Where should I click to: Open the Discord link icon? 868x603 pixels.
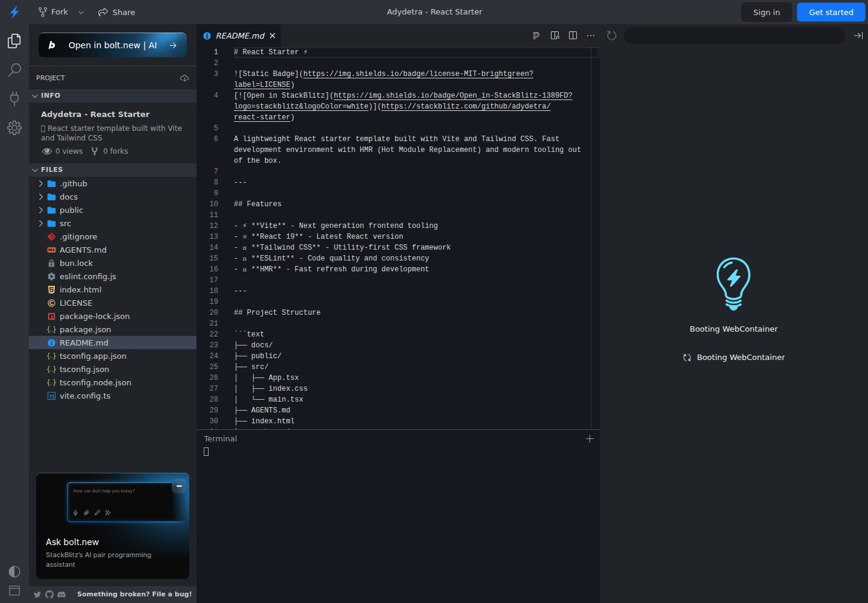61,595
